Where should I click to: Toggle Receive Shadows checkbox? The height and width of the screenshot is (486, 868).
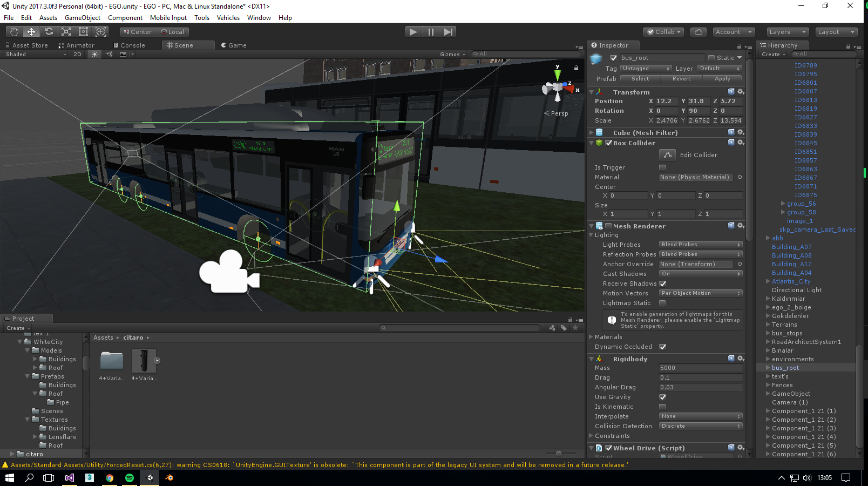[x=662, y=283]
